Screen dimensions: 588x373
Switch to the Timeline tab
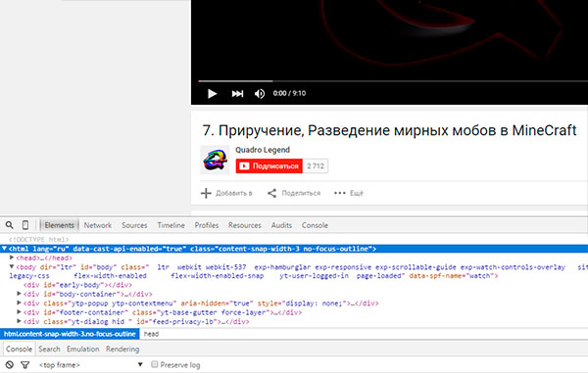tap(171, 225)
